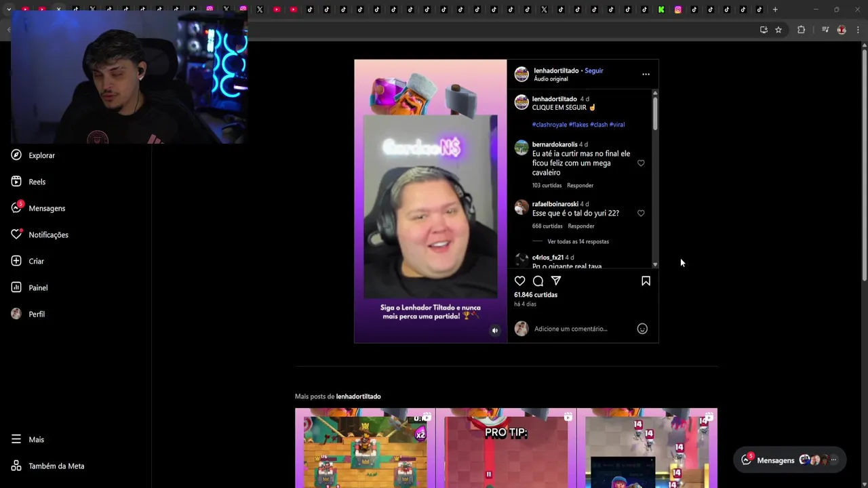868x488 pixels.
Task: Click install/cast icon beside bookmark star
Action: tap(764, 30)
